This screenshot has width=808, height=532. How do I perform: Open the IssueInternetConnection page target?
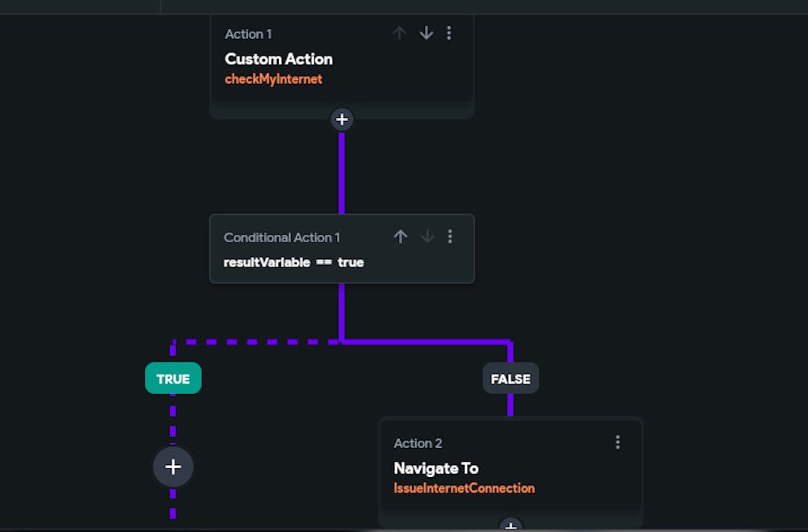[464, 488]
